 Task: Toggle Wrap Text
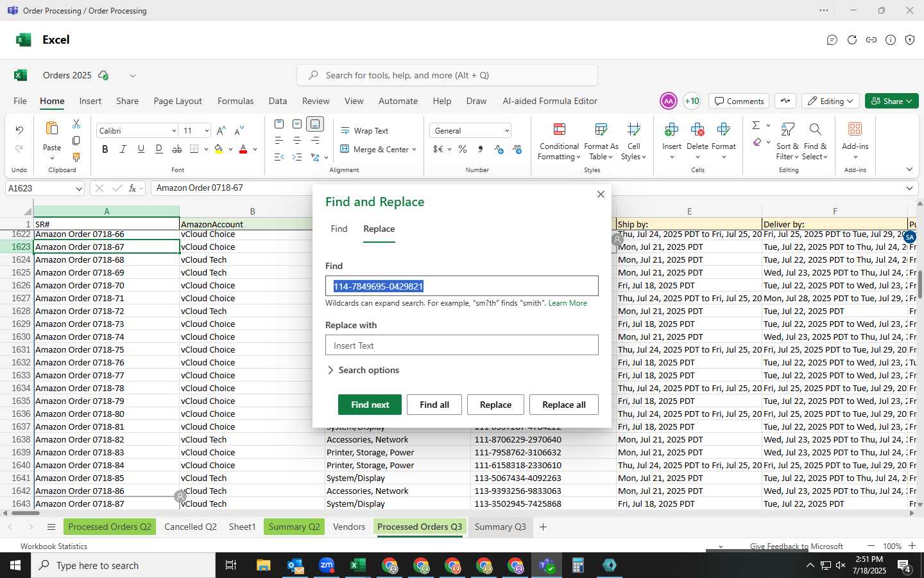point(364,131)
